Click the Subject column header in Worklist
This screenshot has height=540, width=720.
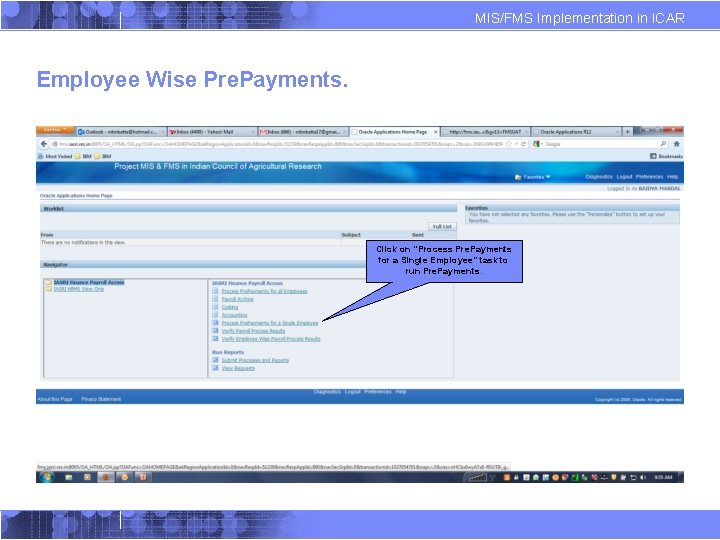[x=351, y=235]
